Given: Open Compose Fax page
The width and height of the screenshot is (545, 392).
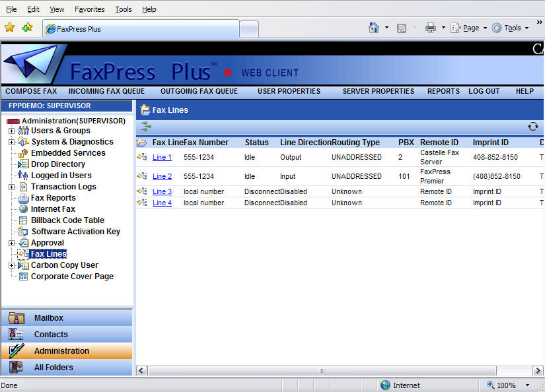Looking at the screenshot, I should [31, 91].
